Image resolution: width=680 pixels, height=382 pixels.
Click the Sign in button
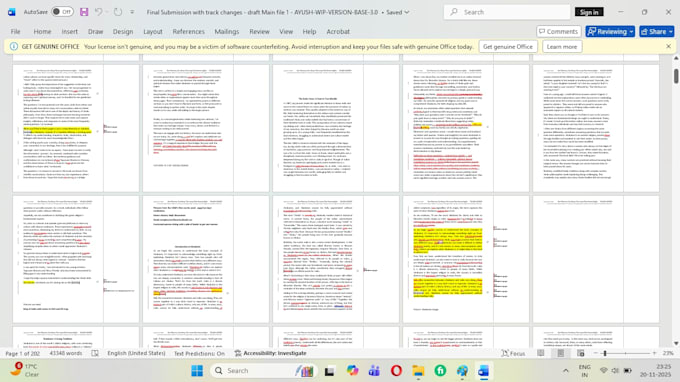(589, 12)
